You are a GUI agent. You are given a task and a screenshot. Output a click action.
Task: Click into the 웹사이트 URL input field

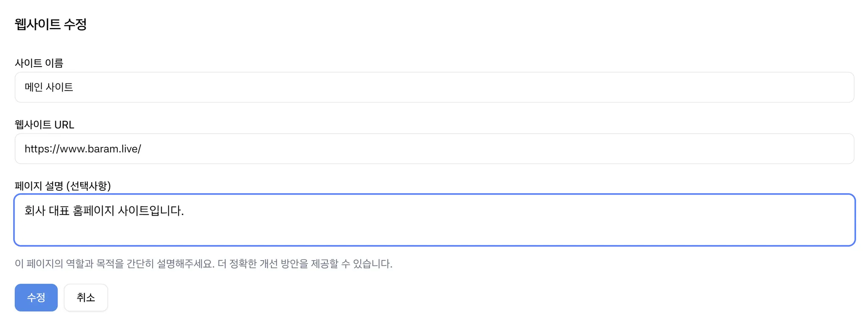pyautogui.click(x=434, y=149)
